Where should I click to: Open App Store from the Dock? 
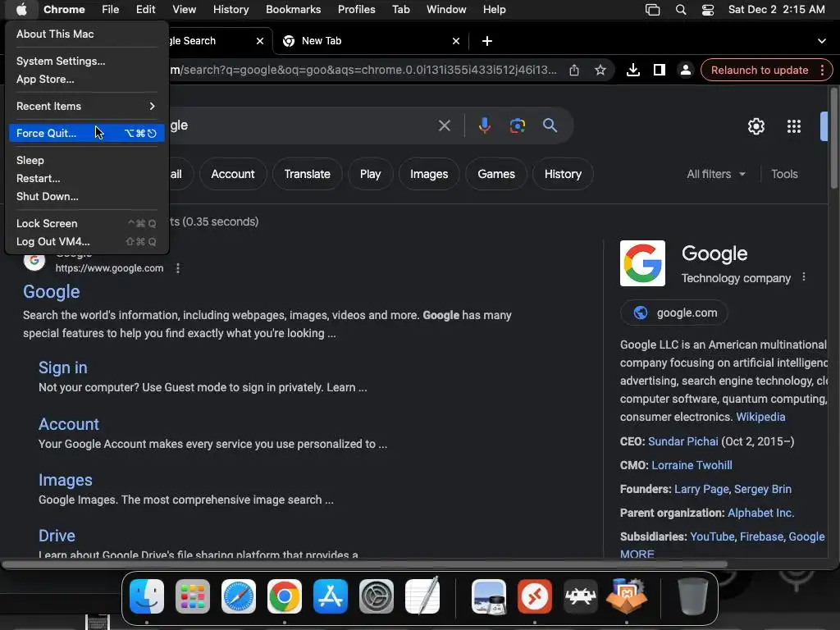click(x=330, y=596)
